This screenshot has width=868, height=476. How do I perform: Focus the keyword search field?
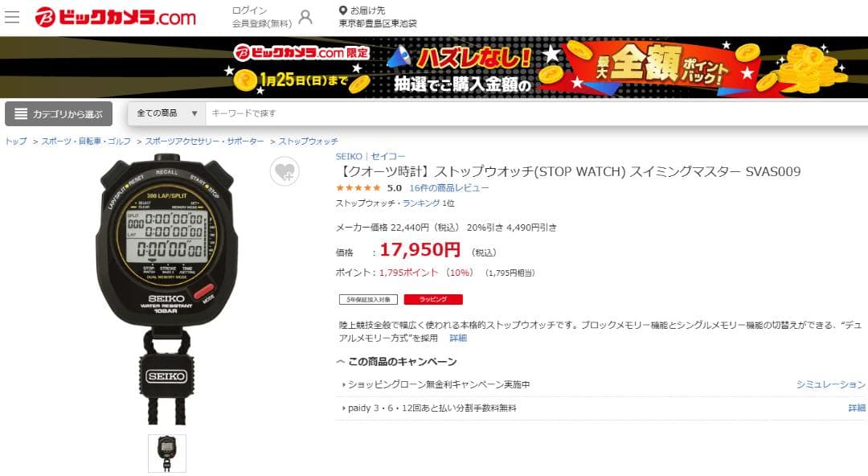536,113
